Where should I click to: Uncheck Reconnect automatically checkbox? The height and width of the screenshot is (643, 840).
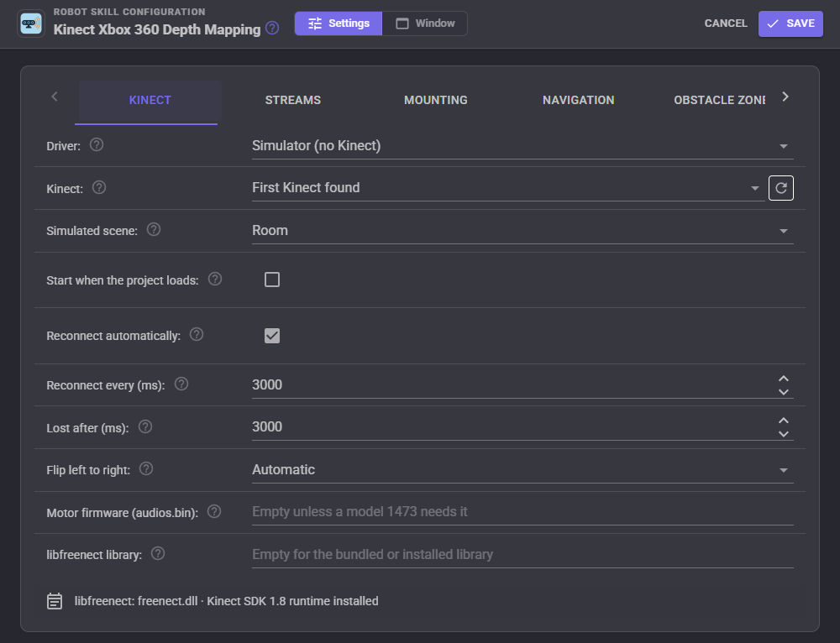coord(272,336)
